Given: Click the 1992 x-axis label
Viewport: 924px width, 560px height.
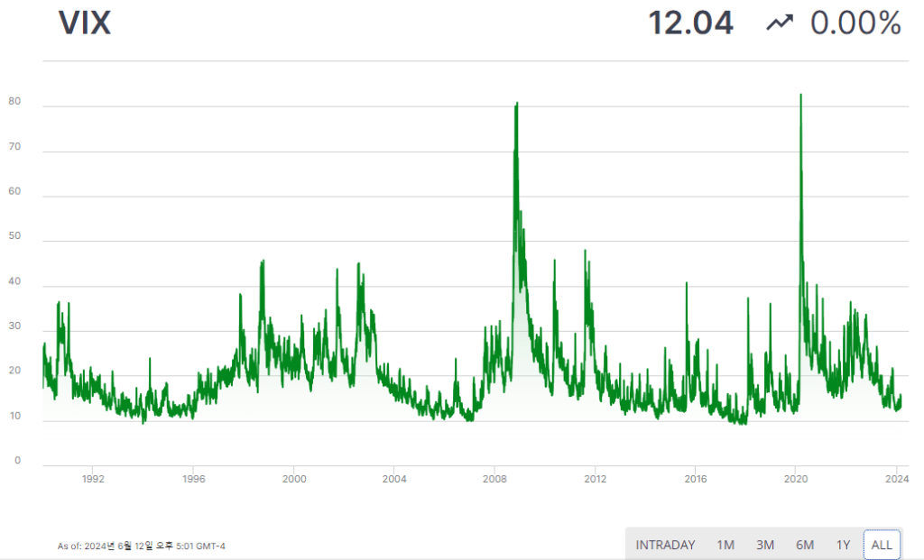Looking at the screenshot, I should (x=93, y=479).
